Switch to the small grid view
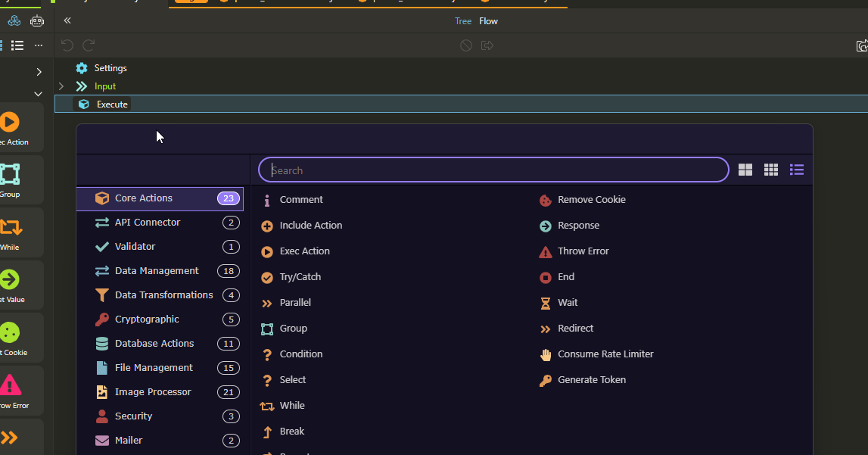868x455 pixels. click(x=771, y=170)
